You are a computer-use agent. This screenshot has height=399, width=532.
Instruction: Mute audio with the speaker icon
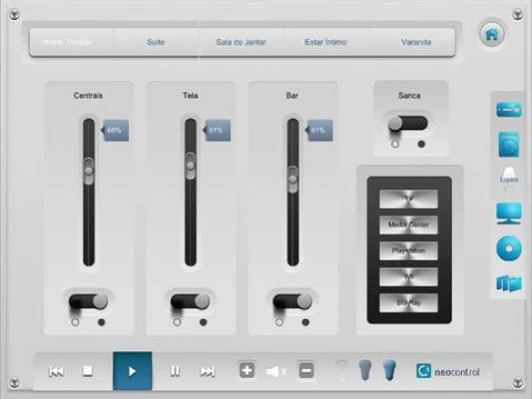(276, 372)
